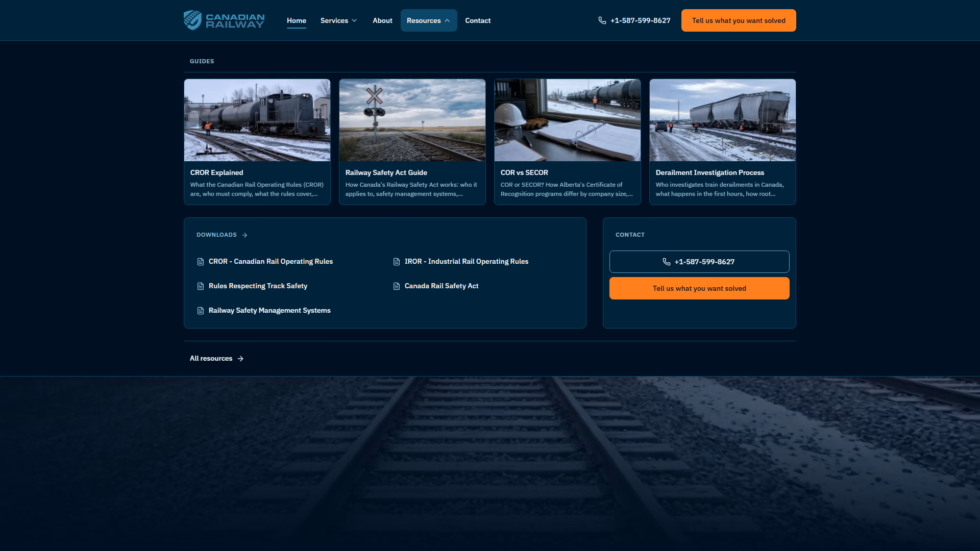The width and height of the screenshot is (980, 551).
Task: Open CROR - Canadian Rail Operating Rules download
Action: click(271, 261)
